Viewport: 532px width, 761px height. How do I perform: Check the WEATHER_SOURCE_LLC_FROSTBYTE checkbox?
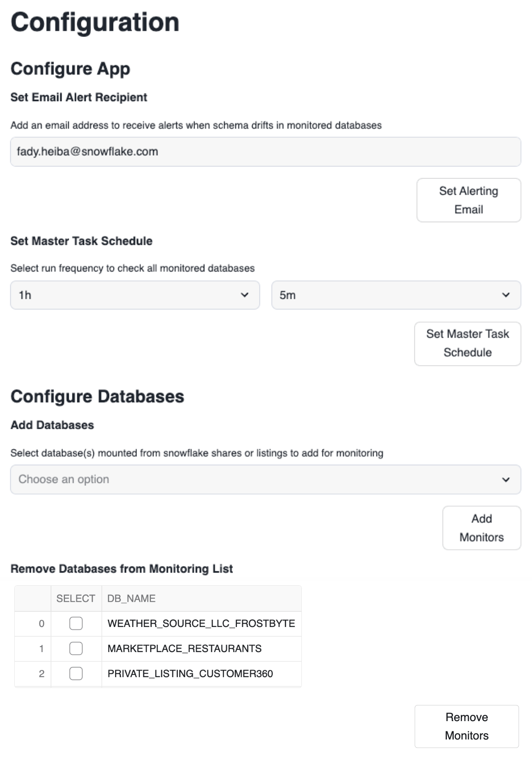tap(76, 623)
